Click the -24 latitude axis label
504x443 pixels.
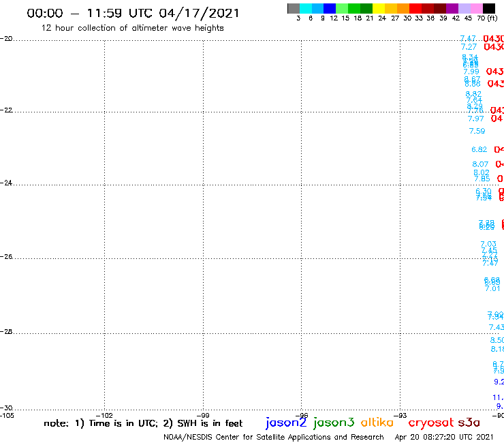[6, 183]
